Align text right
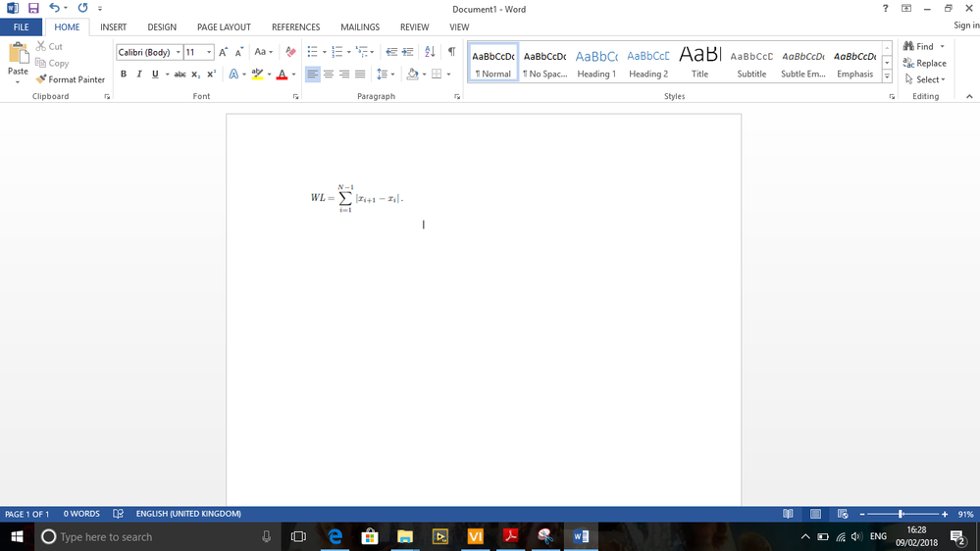980x551 pixels. point(343,75)
